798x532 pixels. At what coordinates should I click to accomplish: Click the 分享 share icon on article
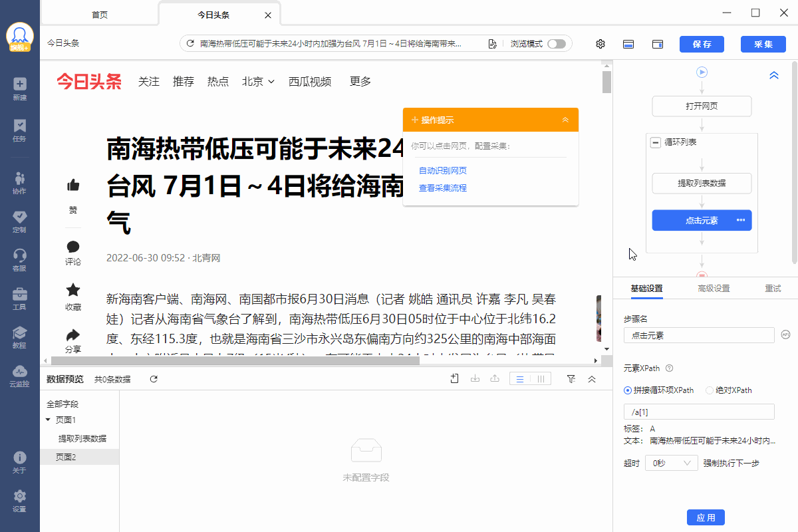[73, 334]
